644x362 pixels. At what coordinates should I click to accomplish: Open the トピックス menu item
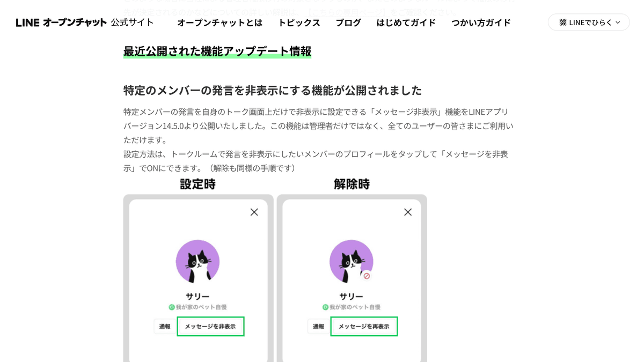tap(299, 23)
